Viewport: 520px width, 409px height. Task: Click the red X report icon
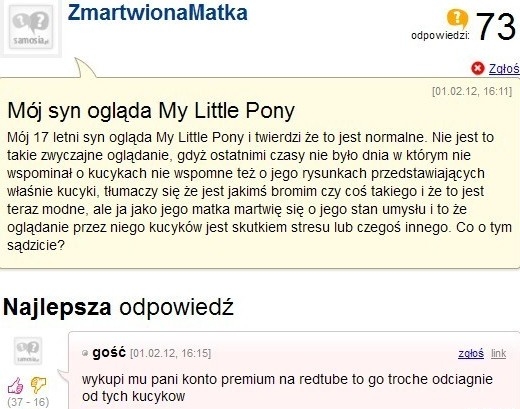click(x=477, y=68)
